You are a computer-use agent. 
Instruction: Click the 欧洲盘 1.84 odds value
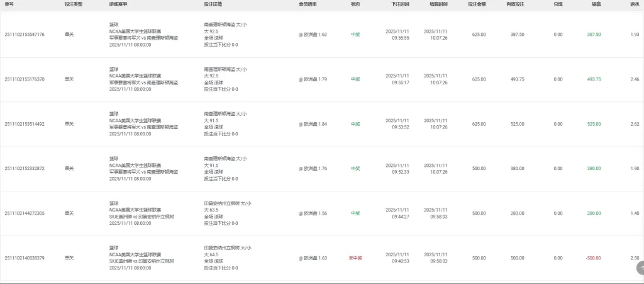[x=313, y=124]
